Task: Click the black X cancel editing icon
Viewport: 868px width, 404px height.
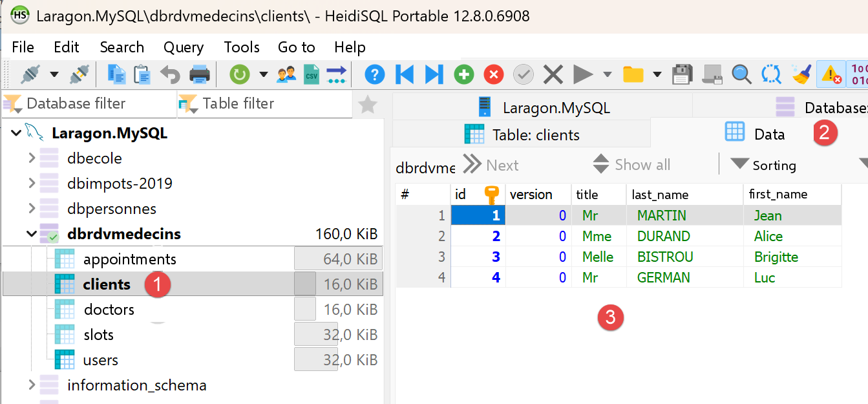Action: pos(553,74)
